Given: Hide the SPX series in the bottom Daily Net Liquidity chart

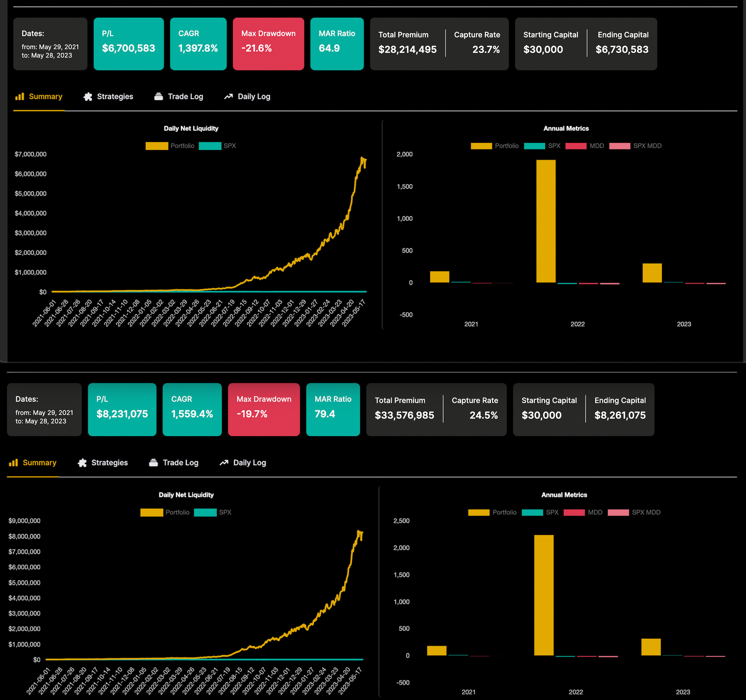Looking at the screenshot, I should coord(213,512).
